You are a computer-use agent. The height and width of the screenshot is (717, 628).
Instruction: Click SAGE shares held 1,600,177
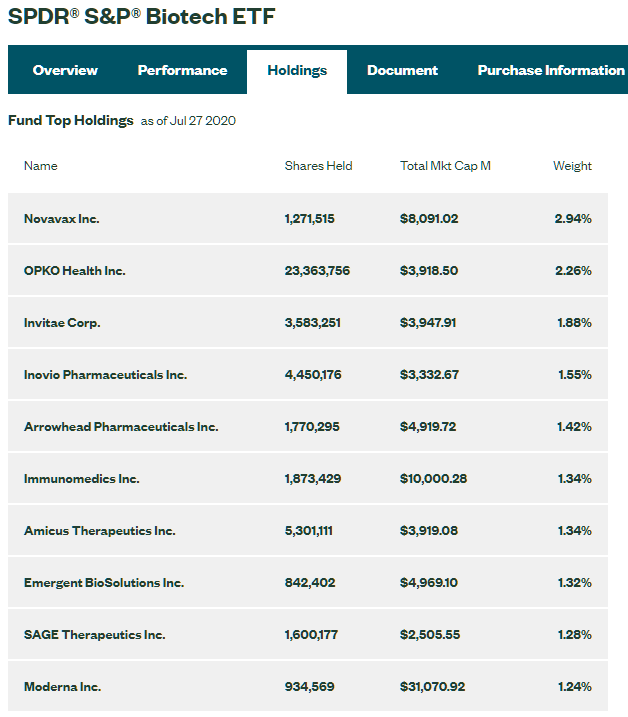311,635
